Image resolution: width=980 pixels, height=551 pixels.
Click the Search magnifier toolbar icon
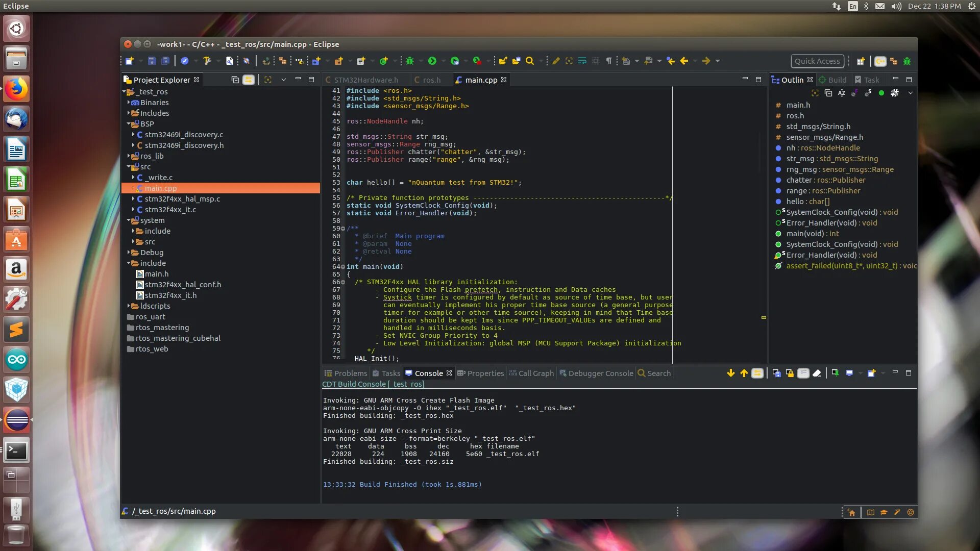pyautogui.click(x=530, y=61)
